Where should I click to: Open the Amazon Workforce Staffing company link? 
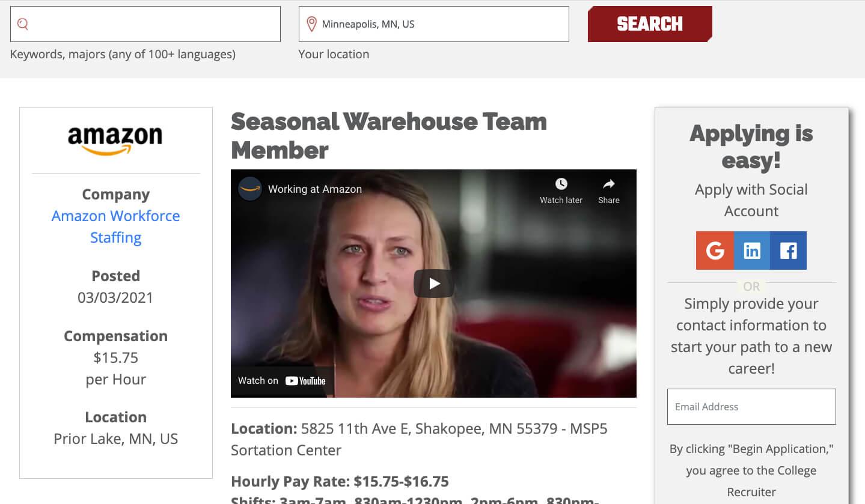pos(115,226)
